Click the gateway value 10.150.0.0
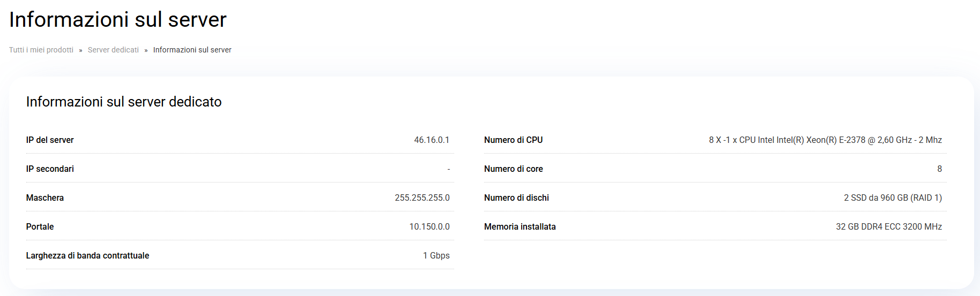Viewport: 980px width, 296px height. [x=429, y=226]
